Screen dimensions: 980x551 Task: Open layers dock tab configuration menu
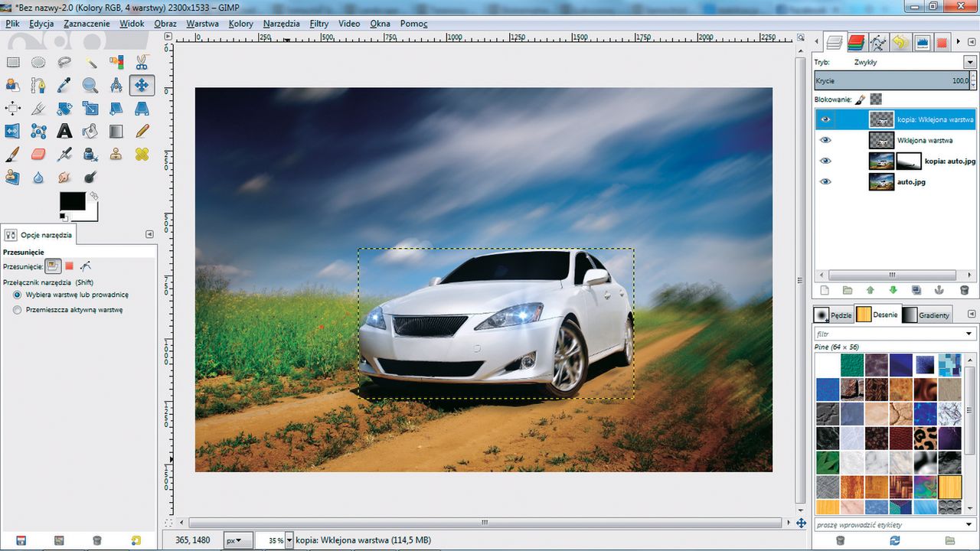click(972, 42)
